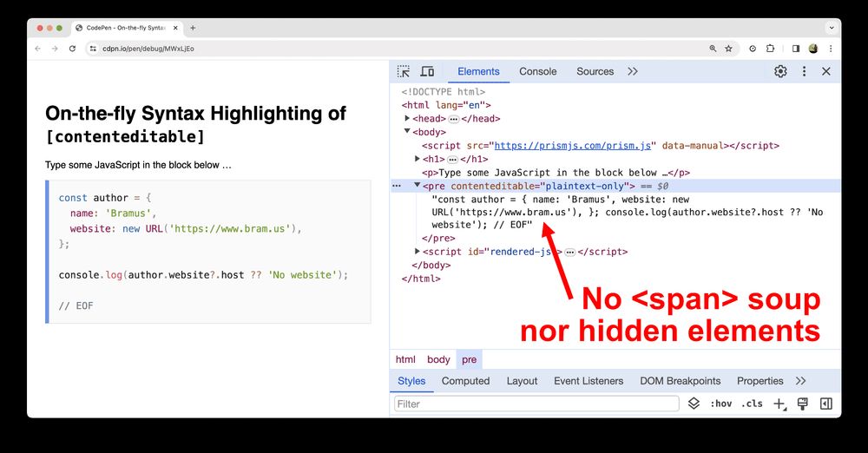The image size is (868, 453).
Task: Go back in browser history
Action: [37, 49]
